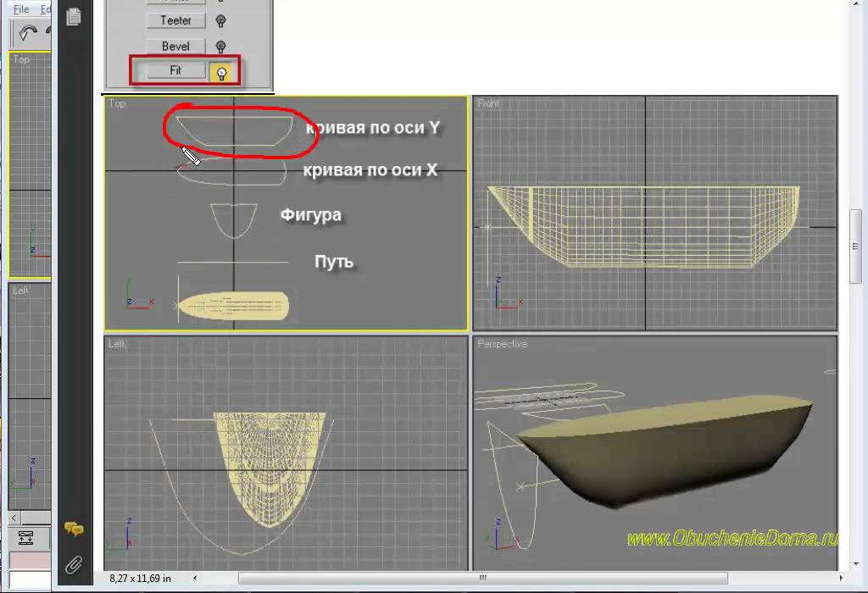The image size is (868, 593).
Task: Click the 'Путь' label
Action: pyautogui.click(x=334, y=261)
